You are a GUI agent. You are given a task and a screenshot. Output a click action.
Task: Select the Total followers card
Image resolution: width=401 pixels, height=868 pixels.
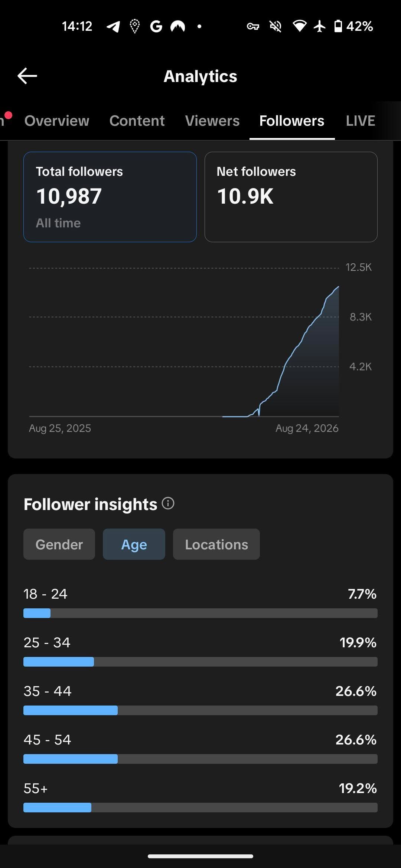coord(110,197)
